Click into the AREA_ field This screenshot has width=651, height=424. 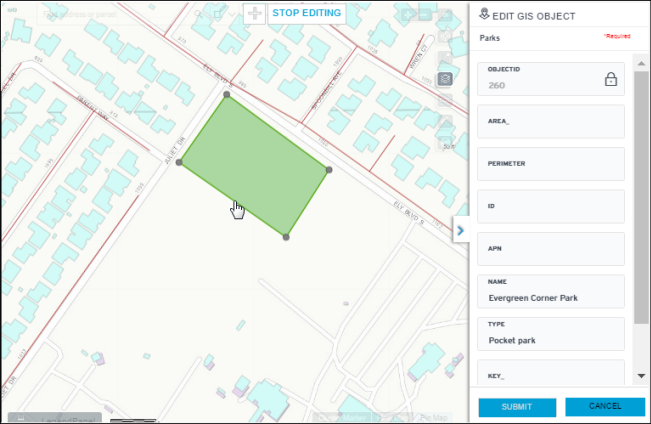[x=553, y=125]
